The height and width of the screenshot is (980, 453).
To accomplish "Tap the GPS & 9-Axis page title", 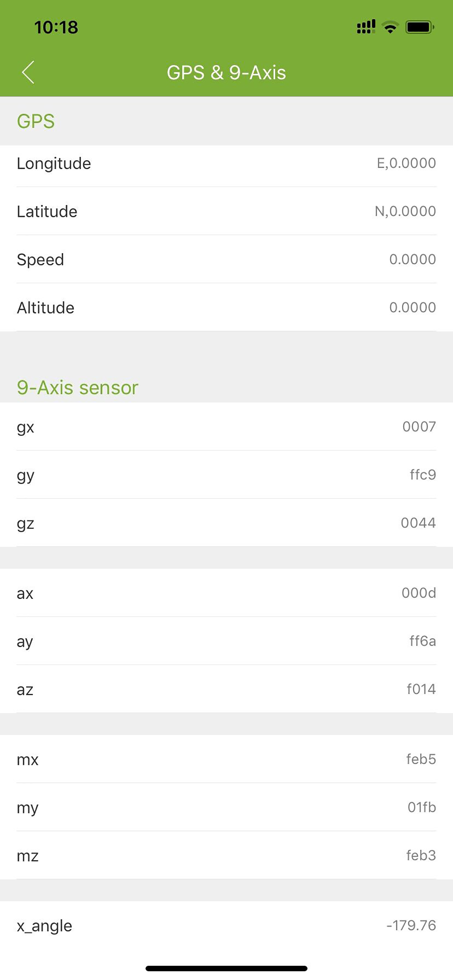I will (226, 72).
